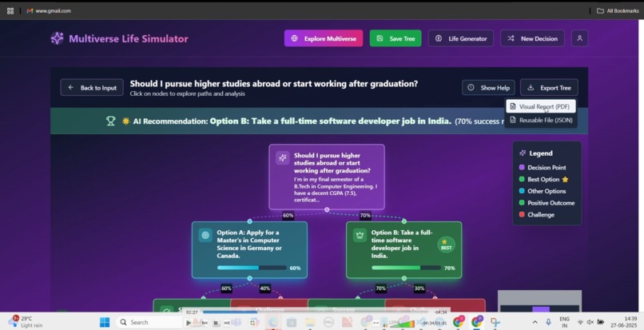Click the Legend sparkle icon

(523, 153)
